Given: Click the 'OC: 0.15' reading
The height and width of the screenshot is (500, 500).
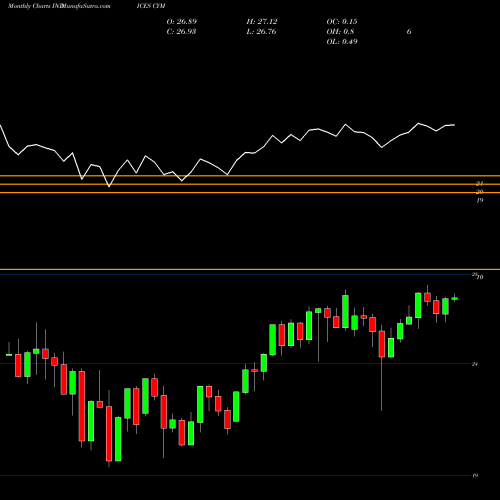Looking at the screenshot, I should [342, 22].
